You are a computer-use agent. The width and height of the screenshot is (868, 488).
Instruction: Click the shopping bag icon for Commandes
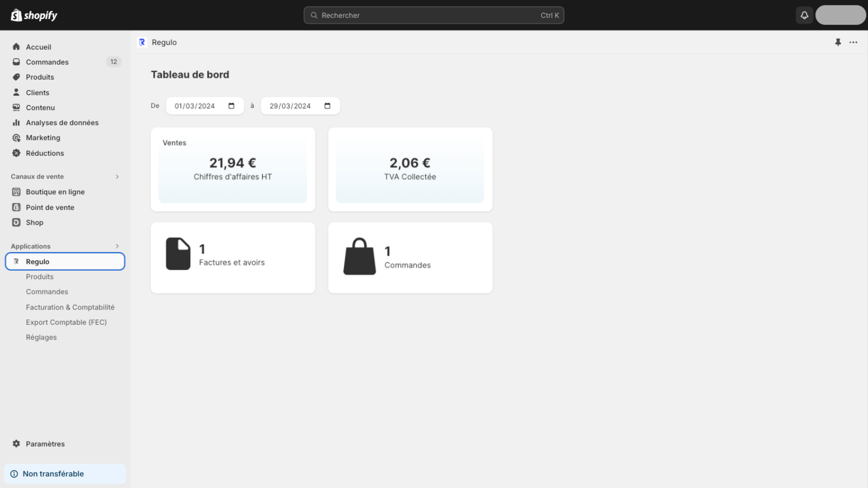[x=360, y=256]
